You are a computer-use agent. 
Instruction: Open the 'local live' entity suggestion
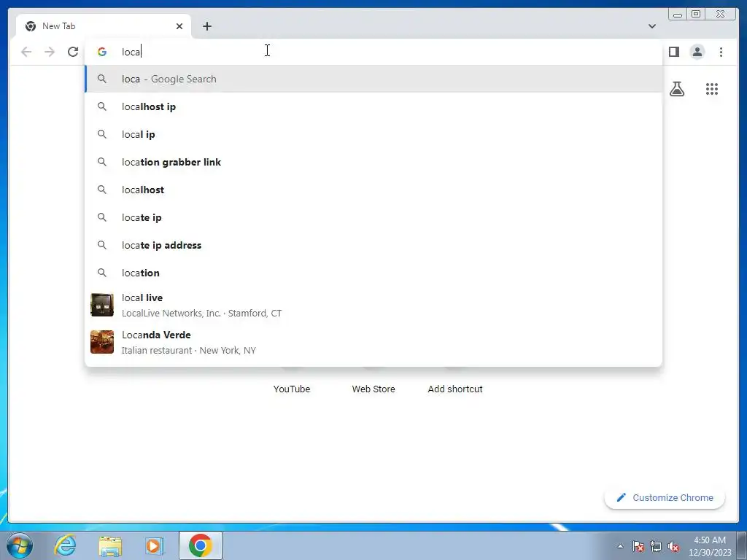click(x=373, y=305)
